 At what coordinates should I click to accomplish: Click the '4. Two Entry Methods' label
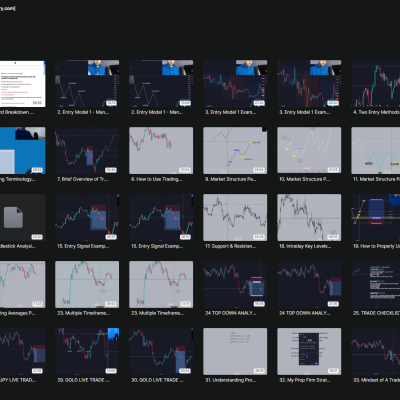pyautogui.click(x=376, y=112)
